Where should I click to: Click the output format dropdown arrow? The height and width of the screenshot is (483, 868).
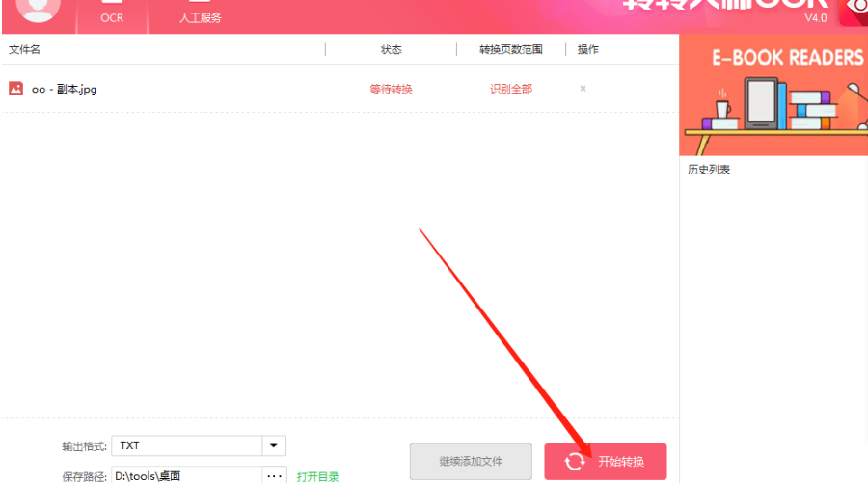274,446
